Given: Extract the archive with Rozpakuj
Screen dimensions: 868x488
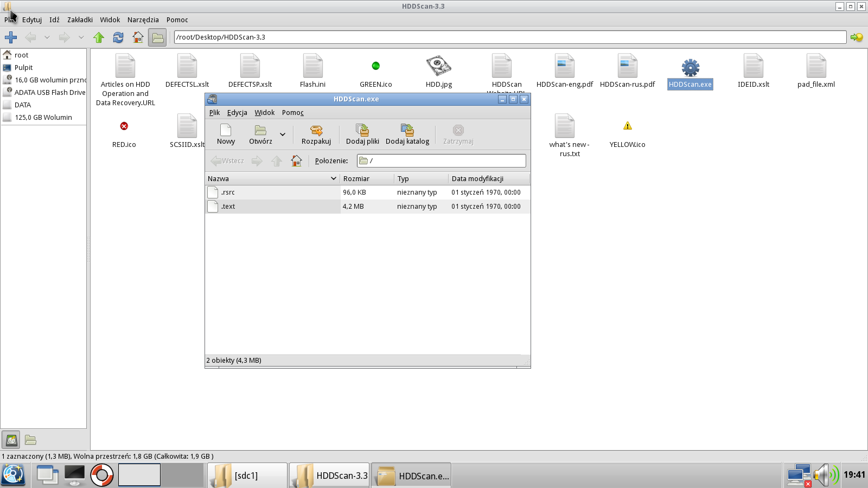Looking at the screenshot, I should 316,134.
